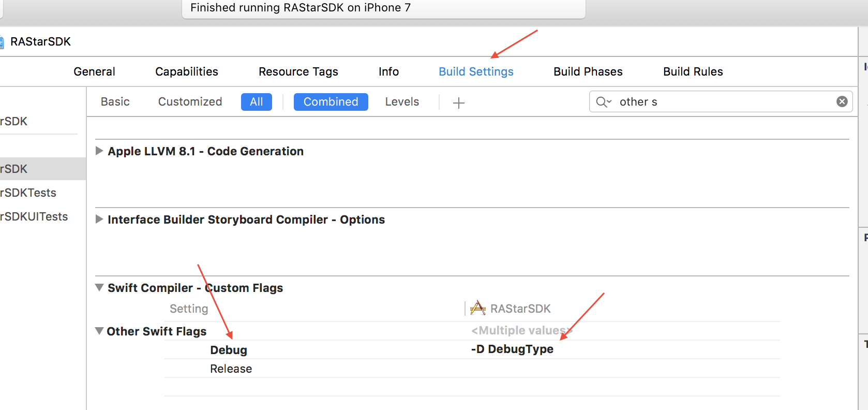Select the SDKUITests target in sidebar
This screenshot has width=868, height=410.
tap(34, 217)
